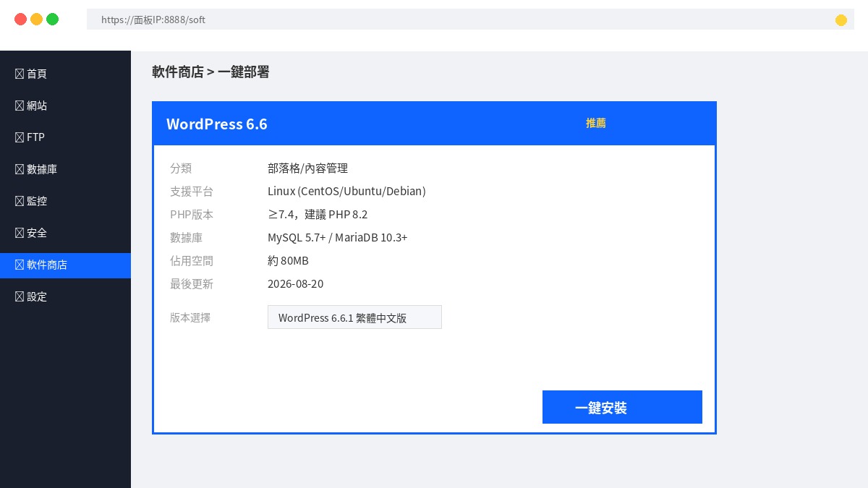Click the 支援平台 label

click(x=192, y=192)
